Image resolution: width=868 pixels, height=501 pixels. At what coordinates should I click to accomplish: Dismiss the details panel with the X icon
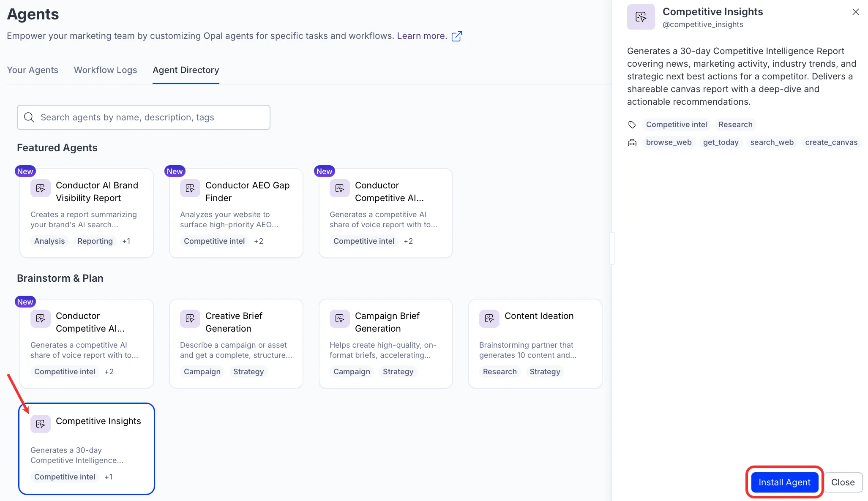point(856,12)
